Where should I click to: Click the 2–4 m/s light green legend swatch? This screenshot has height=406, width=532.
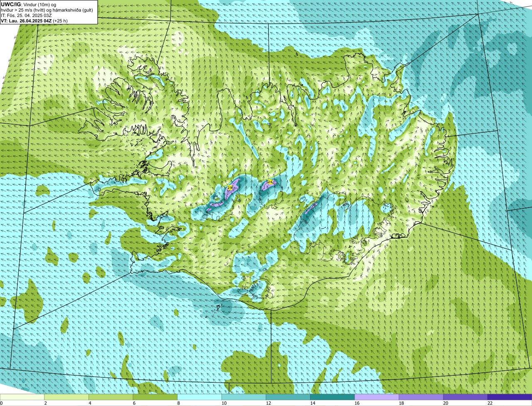click(66, 397)
